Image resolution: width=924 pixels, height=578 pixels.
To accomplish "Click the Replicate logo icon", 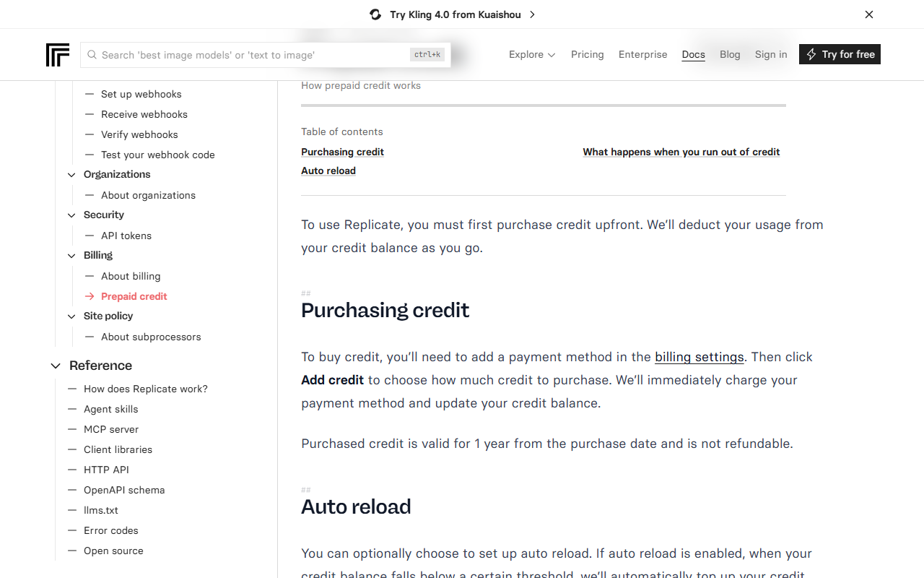I will click(x=58, y=55).
